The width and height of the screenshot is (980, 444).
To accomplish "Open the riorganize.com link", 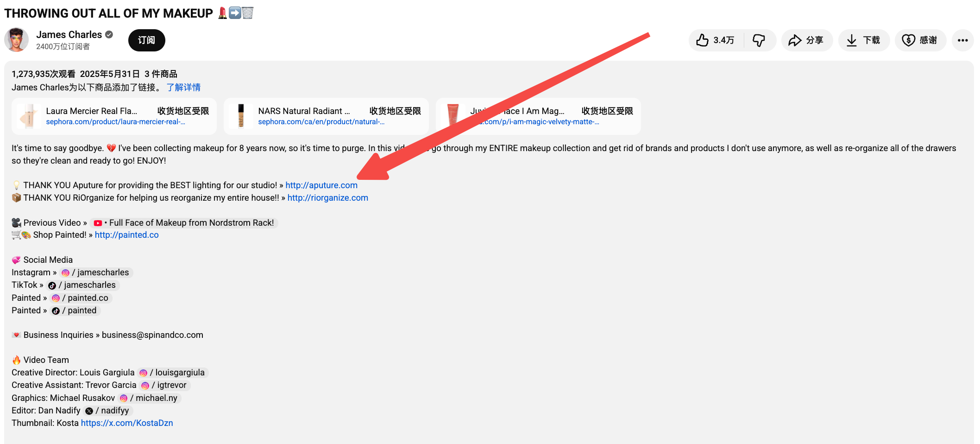I will click(327, 197).
